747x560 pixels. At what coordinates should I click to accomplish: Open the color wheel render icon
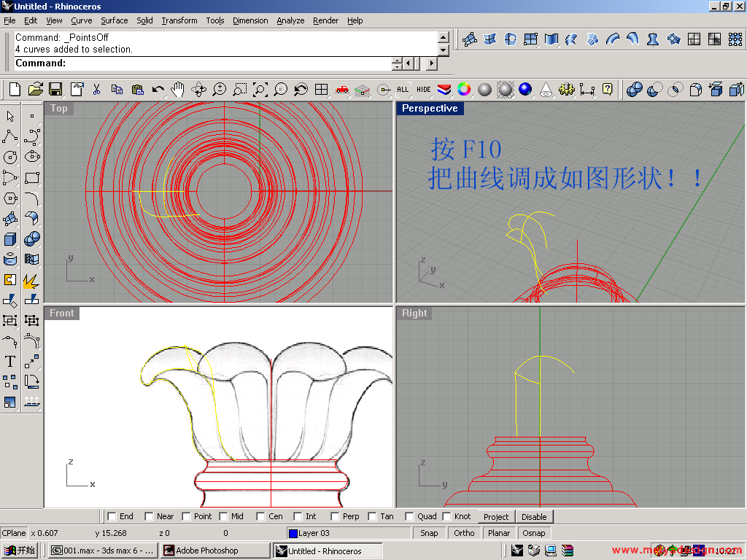[x=464, y=90]
